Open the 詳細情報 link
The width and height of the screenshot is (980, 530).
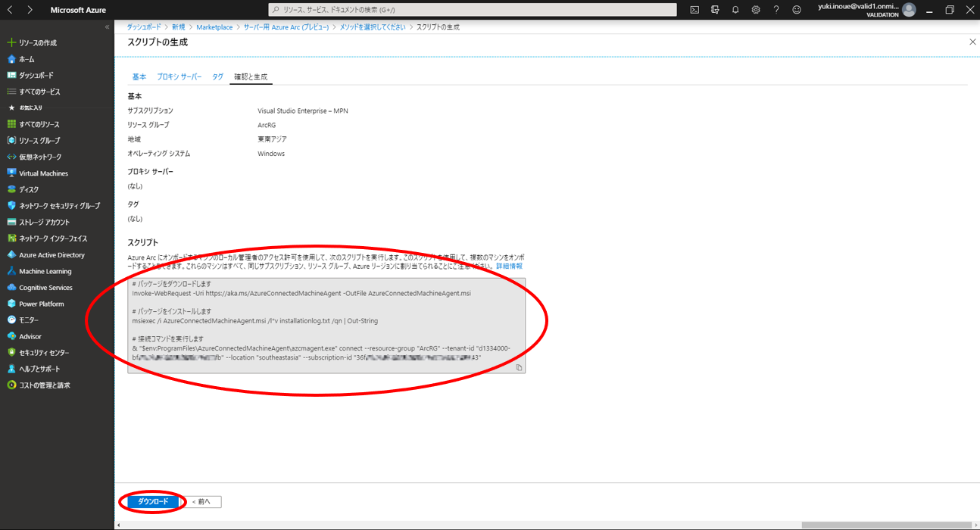(x=509, y=267)
